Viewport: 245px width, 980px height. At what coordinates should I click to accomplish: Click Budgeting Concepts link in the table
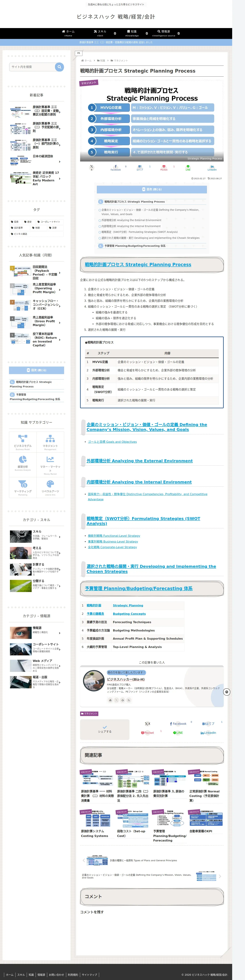(x=129, y=614)
